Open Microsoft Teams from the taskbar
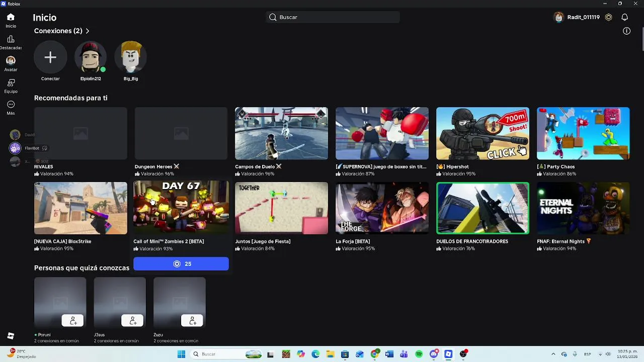This screenshot has height=362, width=644. (404, 354)
